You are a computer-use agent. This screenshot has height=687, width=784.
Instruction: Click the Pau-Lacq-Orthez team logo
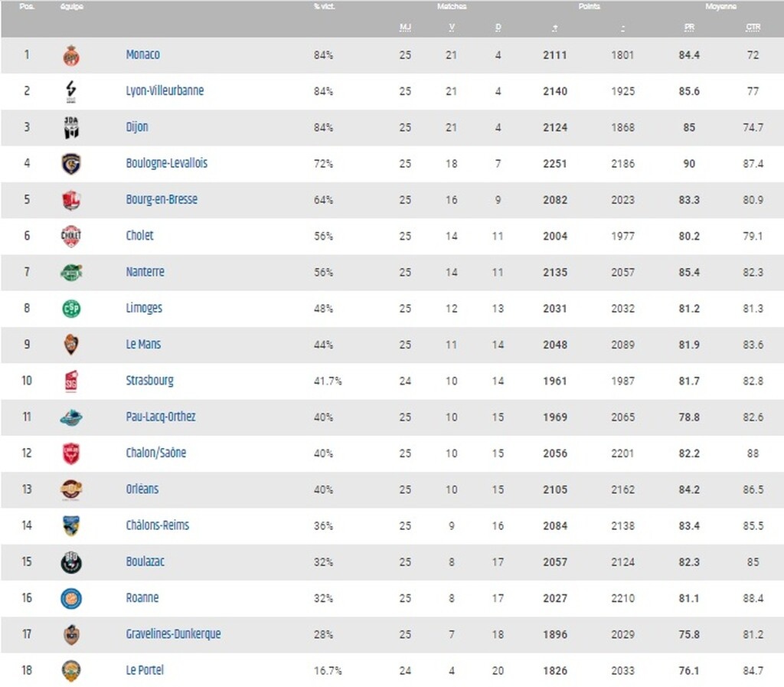(71, 417)
